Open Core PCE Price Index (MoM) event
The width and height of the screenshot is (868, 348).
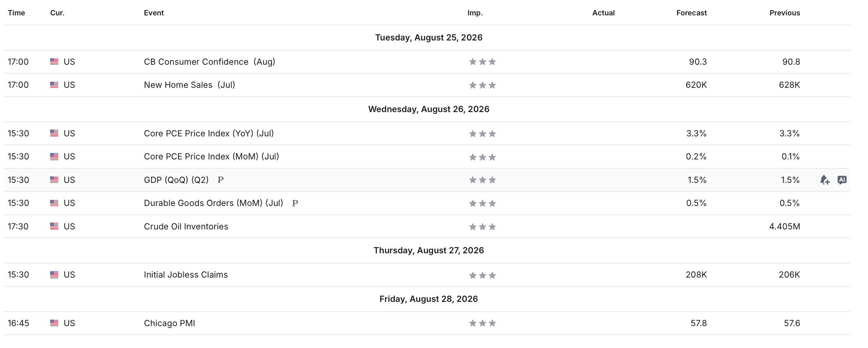[x=211, y=156]
